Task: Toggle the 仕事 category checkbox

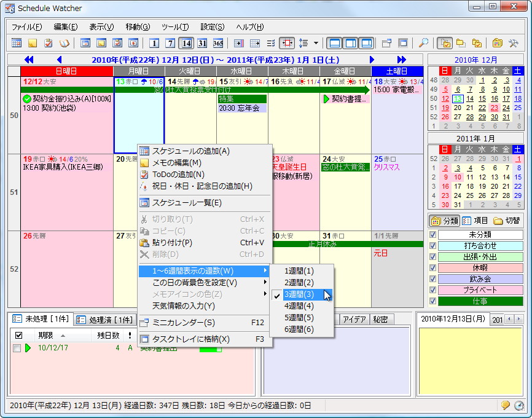Action: tap(432, 301)
